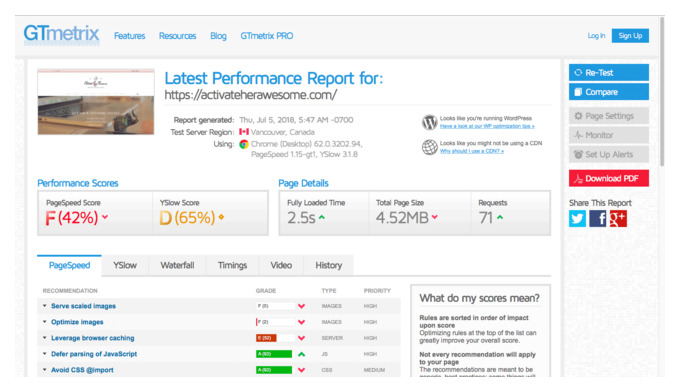Click the page vertical scrollbar
This screenshot has width=680, height=392.
tap(662, 91)
